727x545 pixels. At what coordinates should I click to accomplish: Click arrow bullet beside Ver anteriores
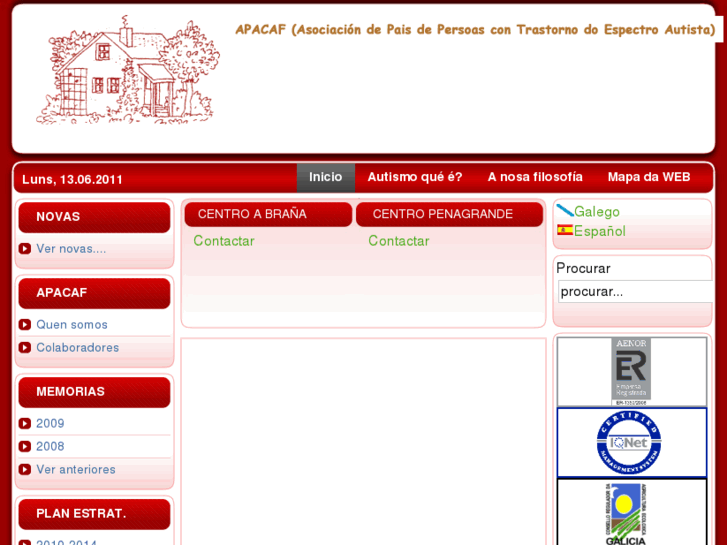point(25,469)
